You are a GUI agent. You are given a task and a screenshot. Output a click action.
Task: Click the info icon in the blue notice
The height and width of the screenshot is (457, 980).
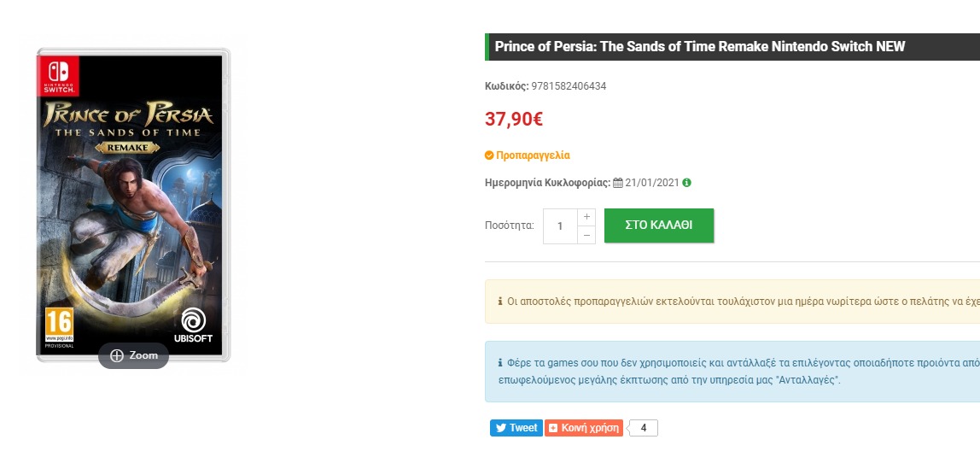500,363
